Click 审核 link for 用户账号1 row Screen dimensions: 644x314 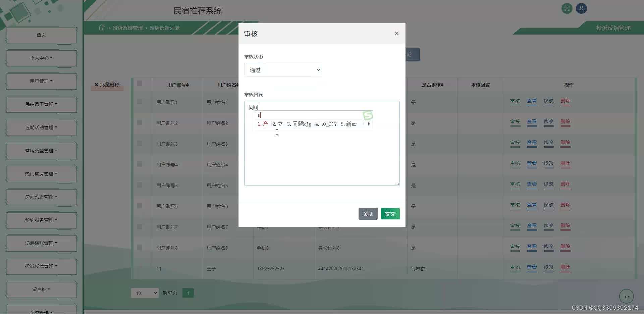pyautogui.click(x=515, y=101)
